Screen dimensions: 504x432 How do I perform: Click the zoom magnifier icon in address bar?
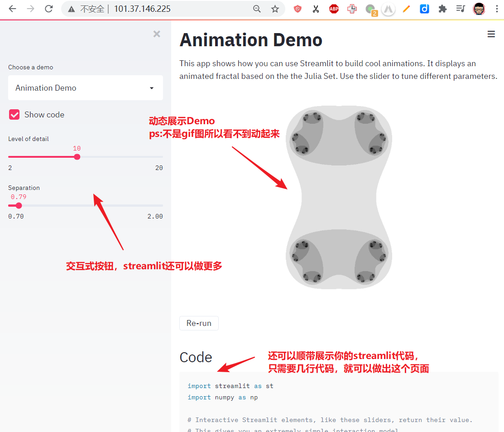pos(257,9)
